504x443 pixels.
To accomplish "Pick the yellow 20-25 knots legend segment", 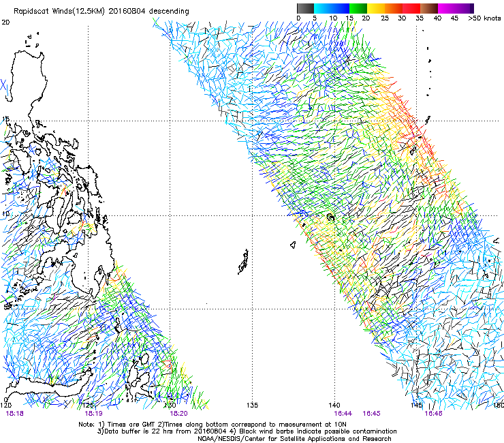I will pos(376,8).
